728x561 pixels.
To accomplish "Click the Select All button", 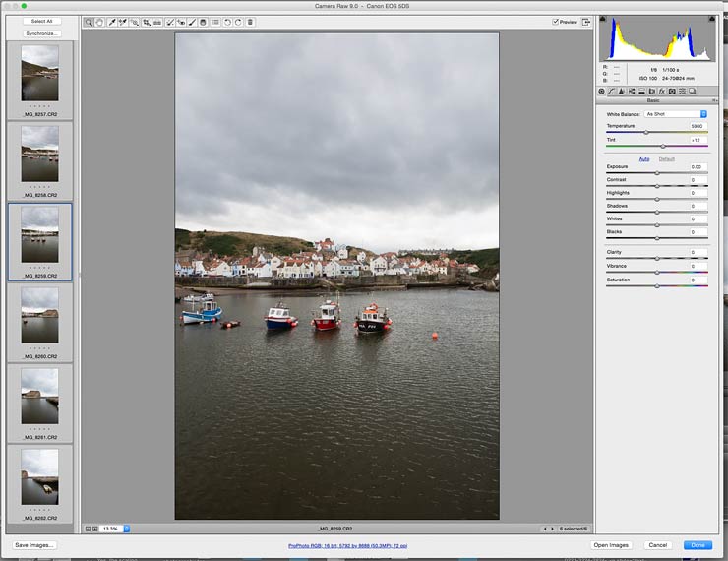I will click(x=41, y=21).
